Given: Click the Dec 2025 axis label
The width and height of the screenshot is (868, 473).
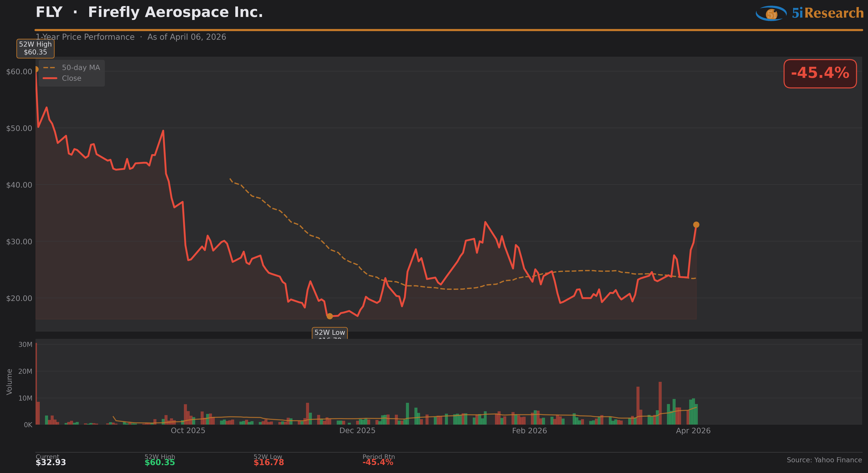Looking at the screenshot, I should tap(357, 431).
